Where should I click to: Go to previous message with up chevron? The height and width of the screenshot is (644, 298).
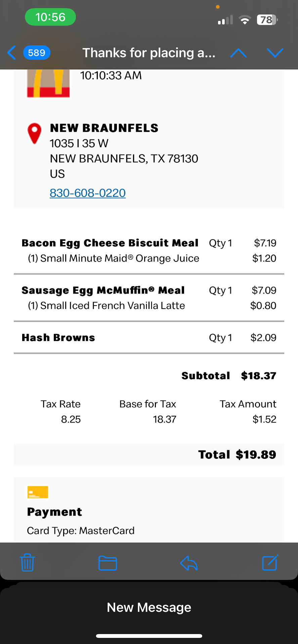click(238, 53)
